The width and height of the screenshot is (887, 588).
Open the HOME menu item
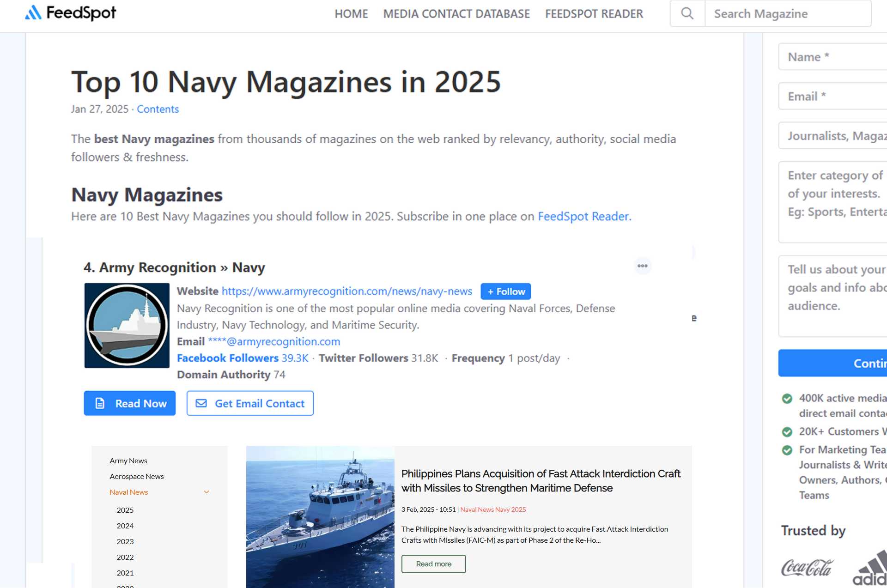351,14
